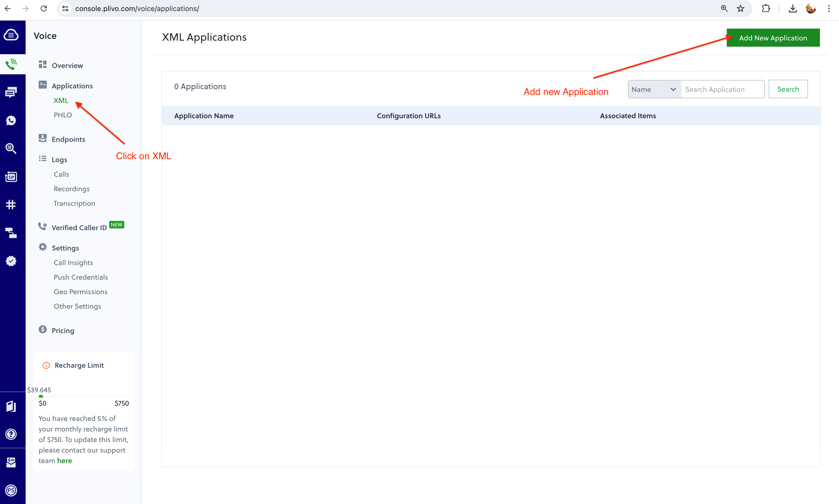This screenshot has width=839, height=504.
Task: Open the Messaging chat icon in sidebar
Action: (x=11, y=92)
